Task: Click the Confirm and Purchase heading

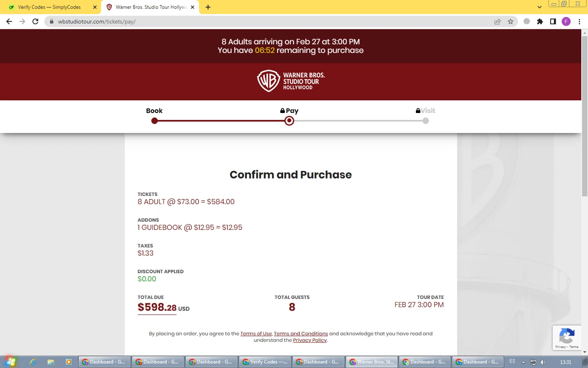Action: coord(290,175)
